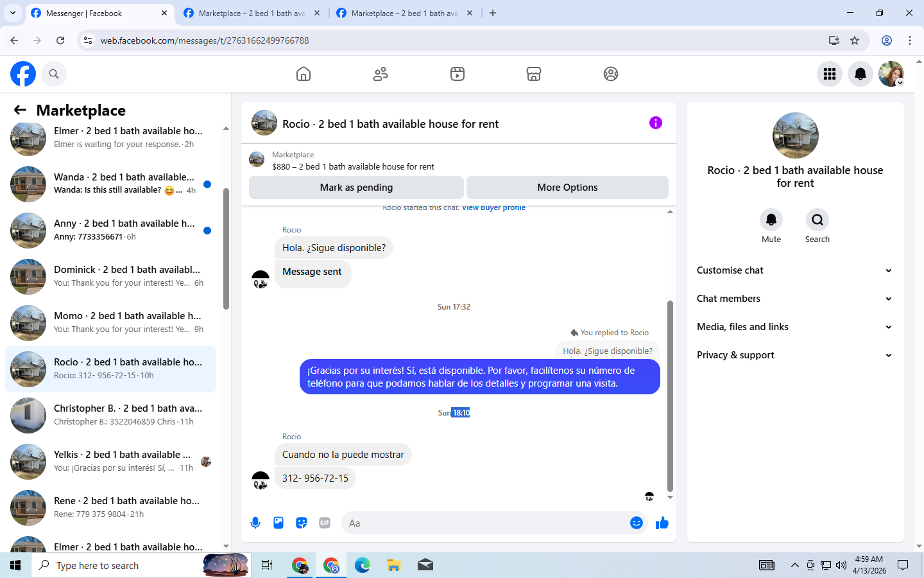The height and width of the screenshot is (578, 924).
Task: Expand Chat members section
Action: click(x=795, y=299)
